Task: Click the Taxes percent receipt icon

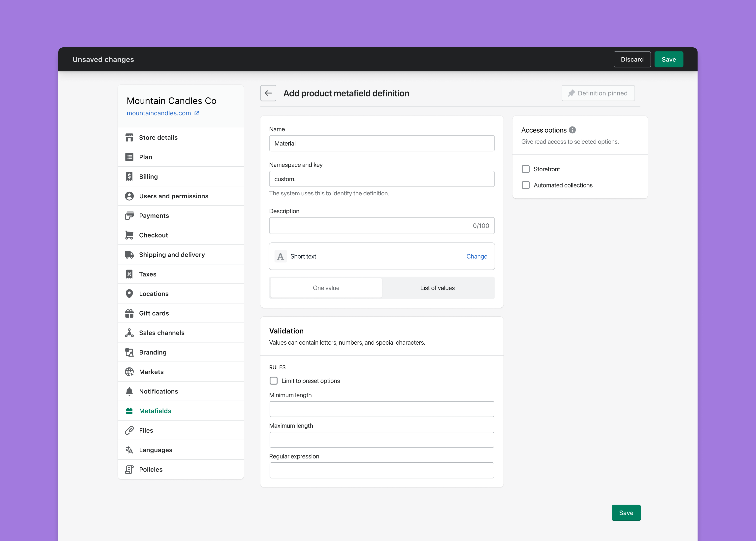Action: point(129,274)
